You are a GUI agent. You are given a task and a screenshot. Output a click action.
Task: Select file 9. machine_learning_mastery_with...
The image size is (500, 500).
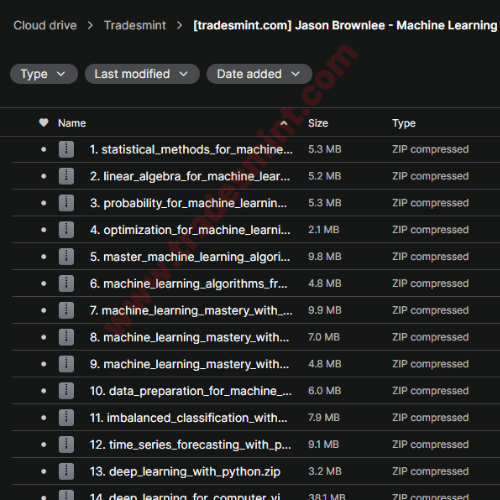click(189, 364)
